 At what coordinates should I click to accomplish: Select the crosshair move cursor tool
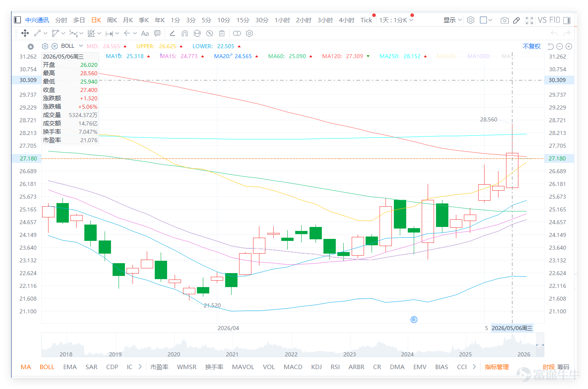click(x=25, y=33)
